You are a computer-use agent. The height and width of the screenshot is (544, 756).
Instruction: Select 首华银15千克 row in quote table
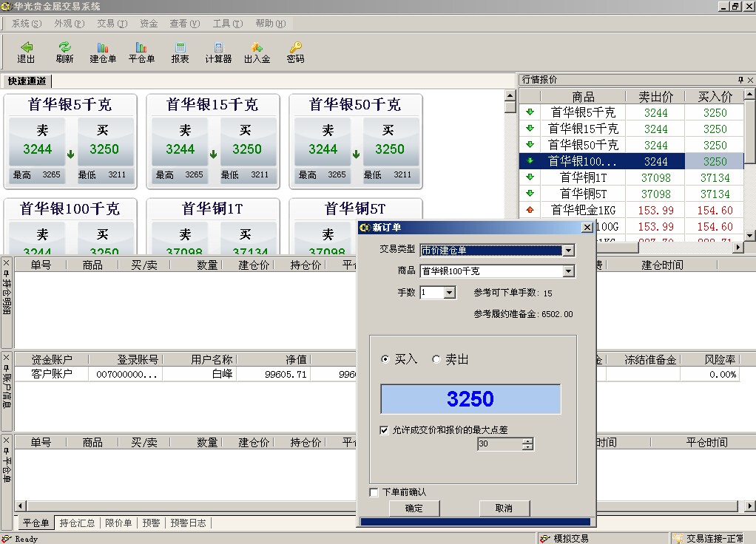(x=632, y=129)
